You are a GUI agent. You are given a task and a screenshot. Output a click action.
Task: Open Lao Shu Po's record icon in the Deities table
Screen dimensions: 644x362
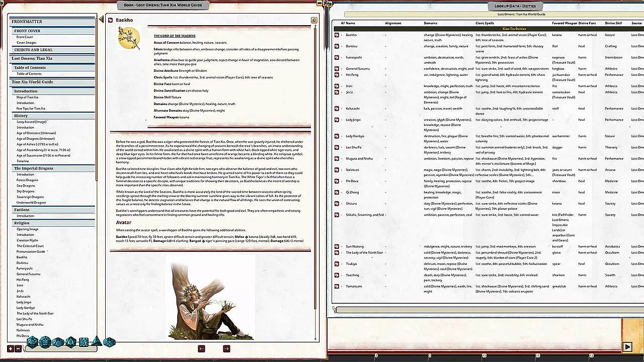337,147
